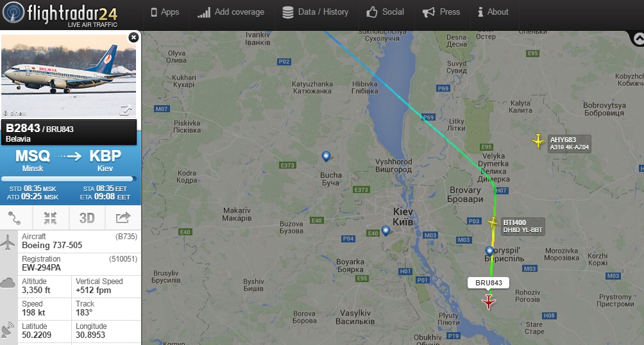Click the Belavia aircraft photo thumbnail
Viewport: 644px width, 345px height.
point(69,76)
